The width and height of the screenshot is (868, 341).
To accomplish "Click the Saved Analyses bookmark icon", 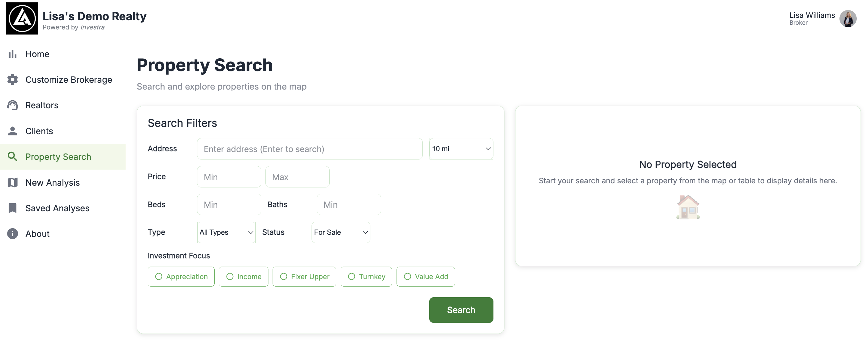I will pos(12,208).
